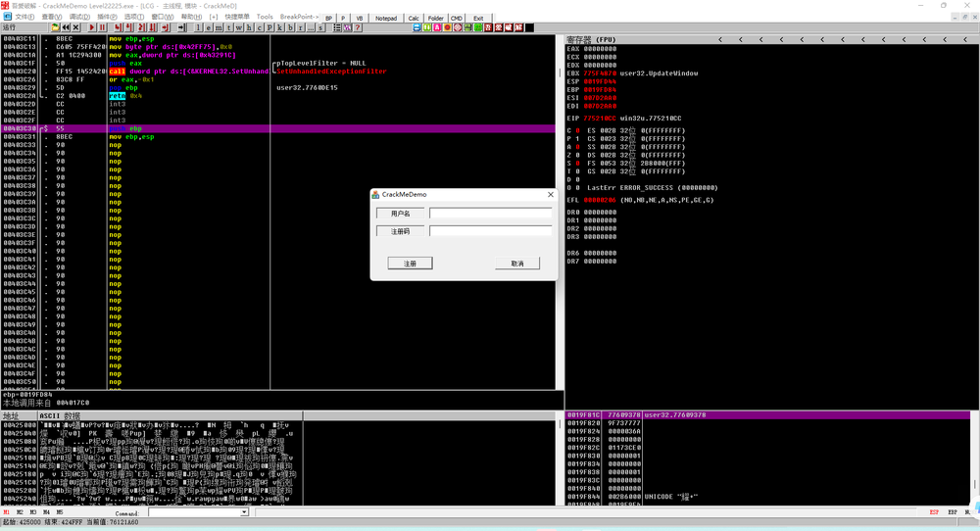
Task: Open the Tools menu
Action: click(265, 17)
